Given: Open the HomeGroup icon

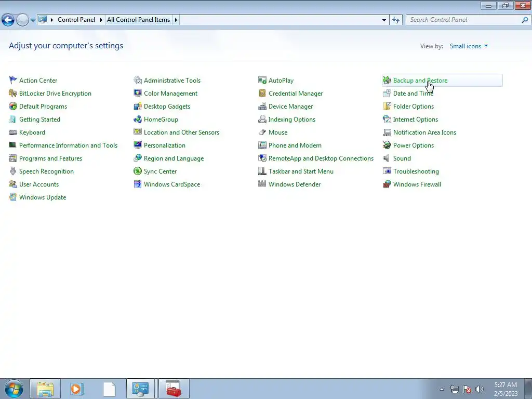Looking at the screenshot, I should coord(137,119).
